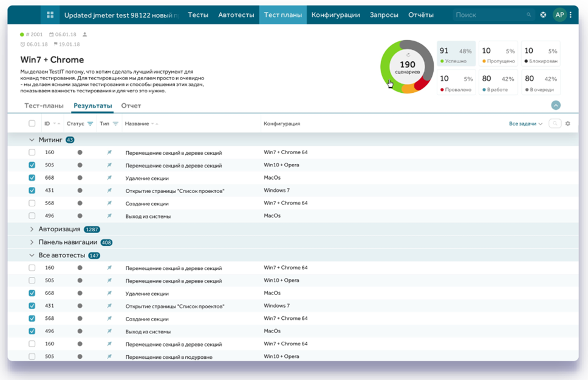This screenshot has width=588, height=380.
Task: Click the clock icon next to 06.01.18
Action: [22, 44]
